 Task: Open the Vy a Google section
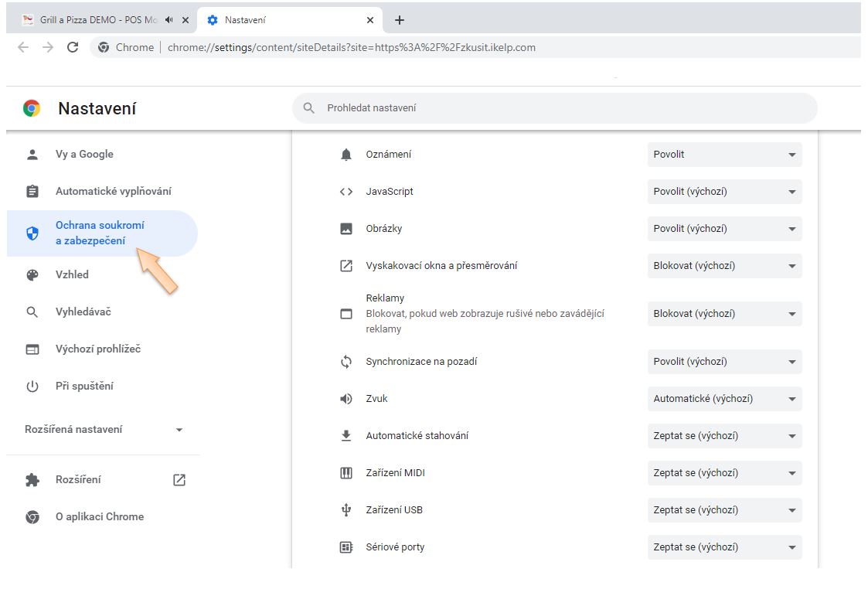pyautogui.click(x=84, y=155)
